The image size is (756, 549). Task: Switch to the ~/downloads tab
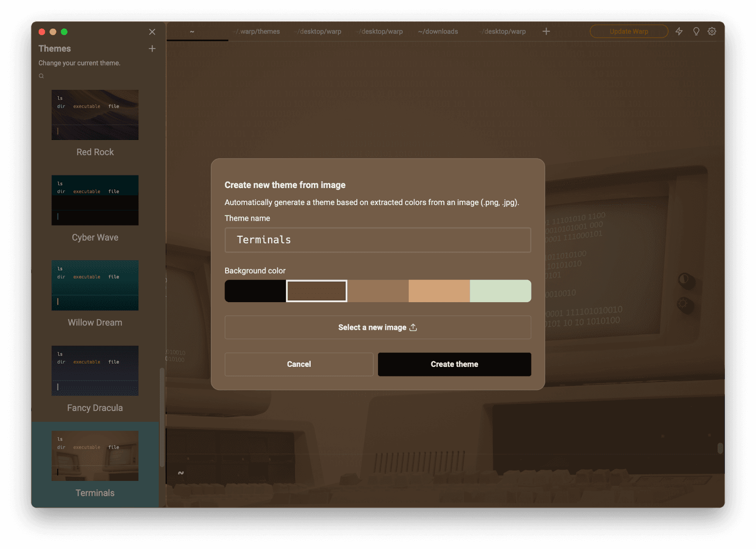coord(438,31)
